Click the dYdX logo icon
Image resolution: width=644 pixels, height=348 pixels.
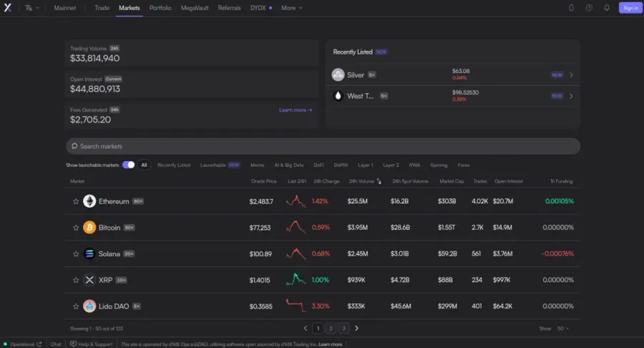pos(7,7)
